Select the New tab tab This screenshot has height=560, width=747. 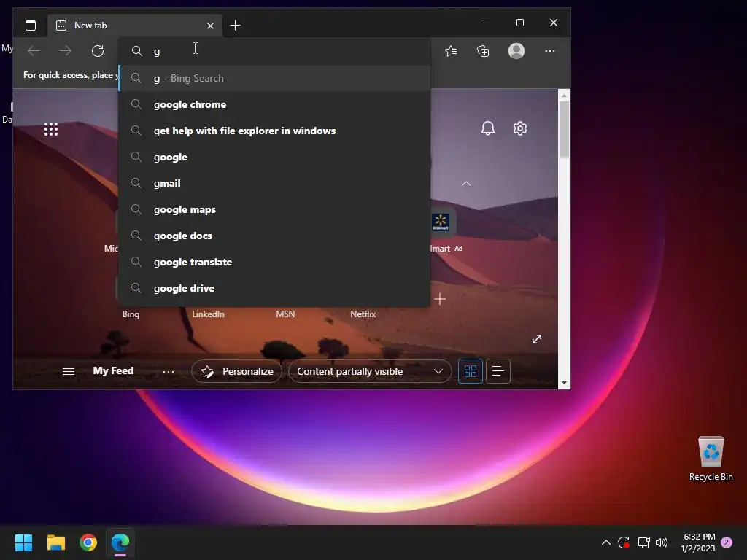pos(134,26)
